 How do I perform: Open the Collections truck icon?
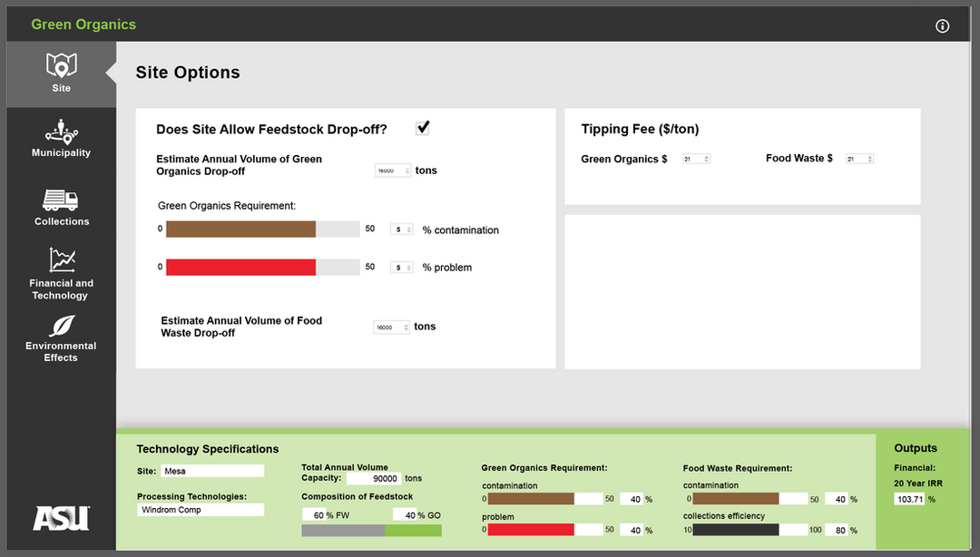61,200
